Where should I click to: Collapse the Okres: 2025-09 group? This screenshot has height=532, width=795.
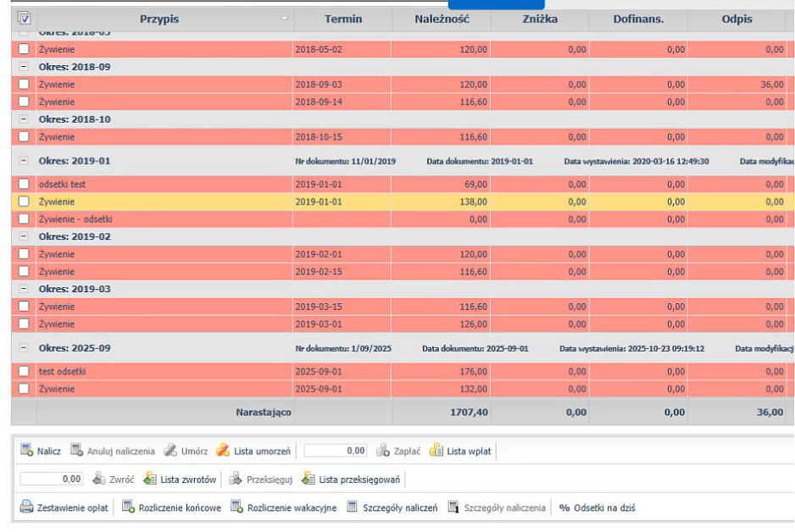[x=24, y=348]
